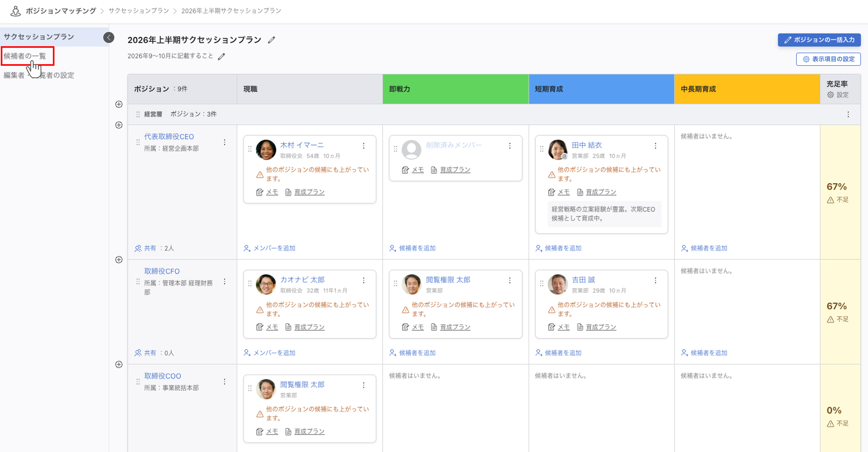Open the 取締役COO position link
868x452 pixels.
(x=162, y=376)
